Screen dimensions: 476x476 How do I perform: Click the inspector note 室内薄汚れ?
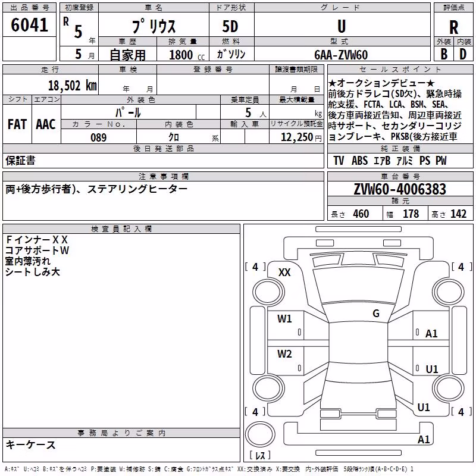[x=27, y=261]
